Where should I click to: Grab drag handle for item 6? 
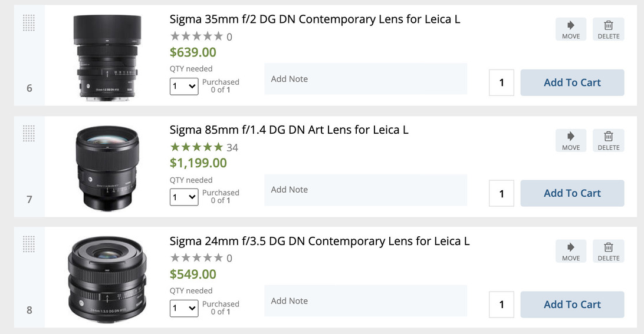click(x=29, y=23)
